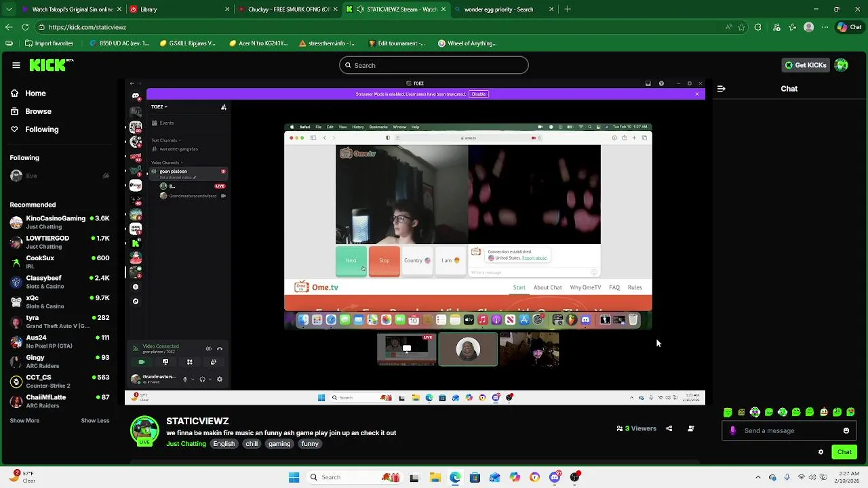The image size is (868, 488).
Task: Open xQc recommended channel
Action: pyautogui.click(x=60, y=302)
